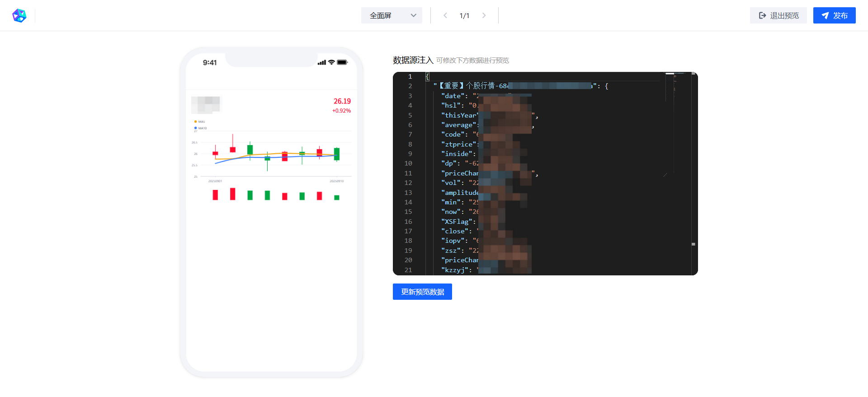Click the "inside" key in editor
The image size is (868, 397).
pyautogui.click(x=457, y=154)
